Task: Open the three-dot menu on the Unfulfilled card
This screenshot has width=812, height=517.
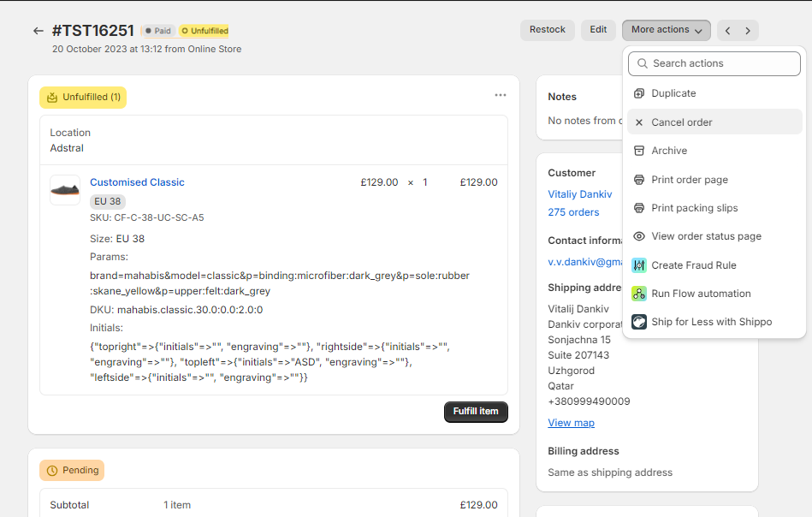Action: [x=500, y=95]
